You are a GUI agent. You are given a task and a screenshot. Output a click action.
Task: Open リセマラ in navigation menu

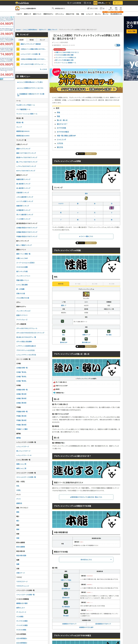(19, 14)
